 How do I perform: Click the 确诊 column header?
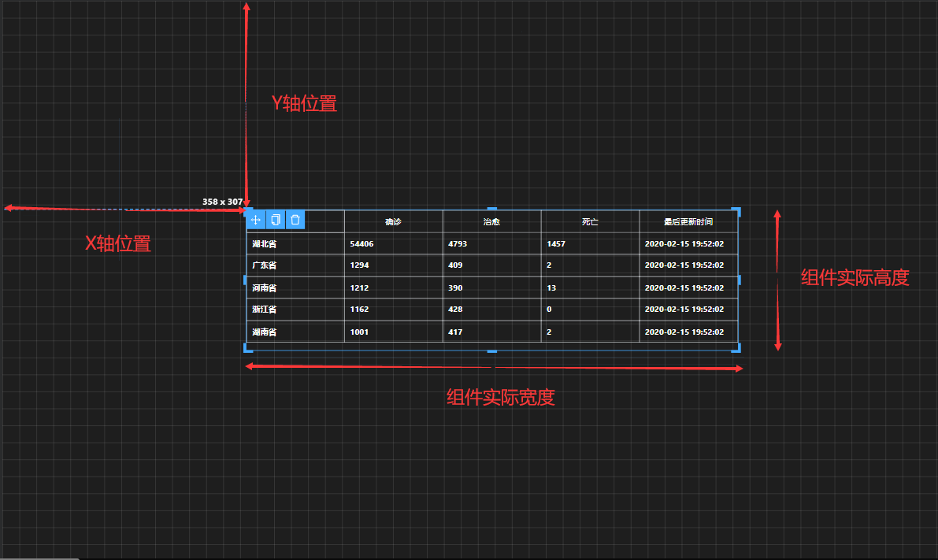pyautogui.click(x=393, y=222)
